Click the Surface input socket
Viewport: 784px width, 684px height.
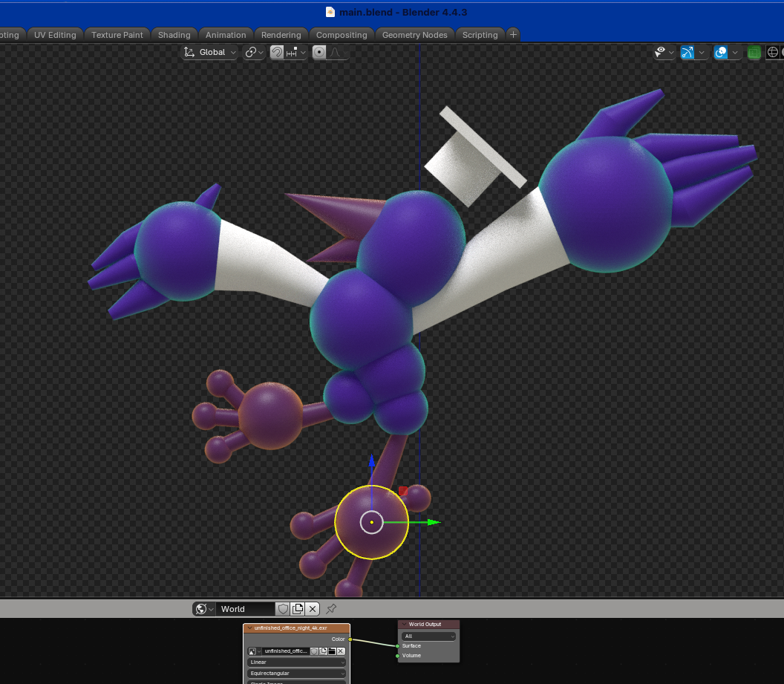click(x=397, y=646)
